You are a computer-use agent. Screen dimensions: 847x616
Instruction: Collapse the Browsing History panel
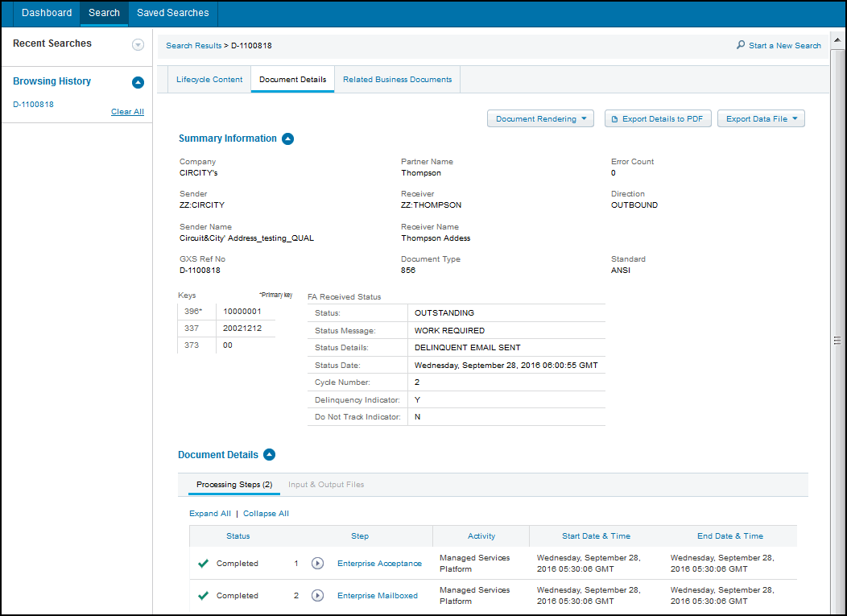coord(138,82)
